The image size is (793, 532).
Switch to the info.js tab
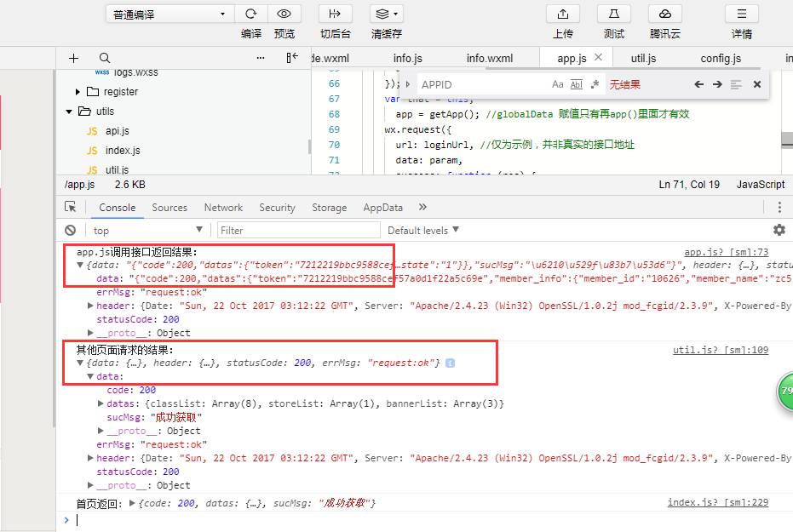(x=408, y=58)
